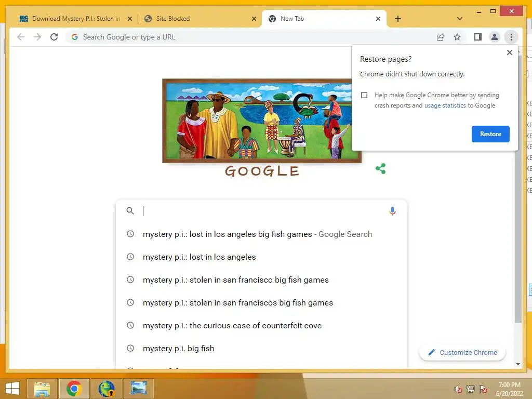Image resolution: width=532 pixels, height=399 pixels.
Task: Click the browser back arrow
Action: (x=21, y=37)
